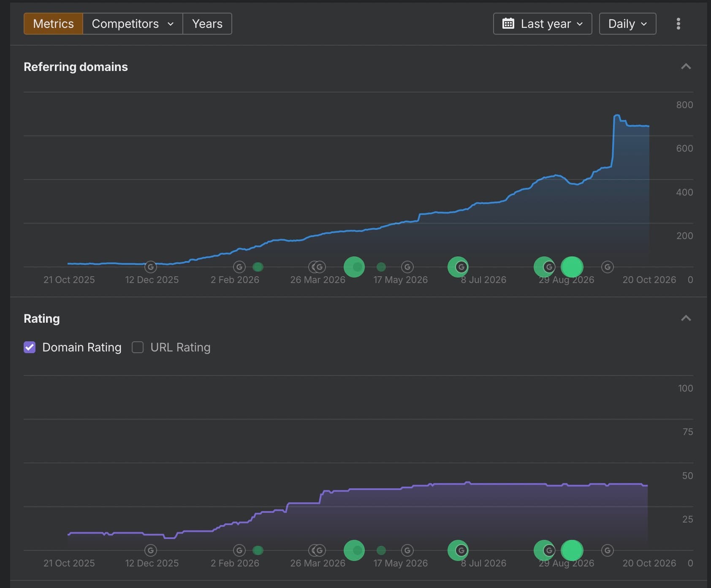
Task: Click the 100 axis value in Rating chart
Action: 685,388
